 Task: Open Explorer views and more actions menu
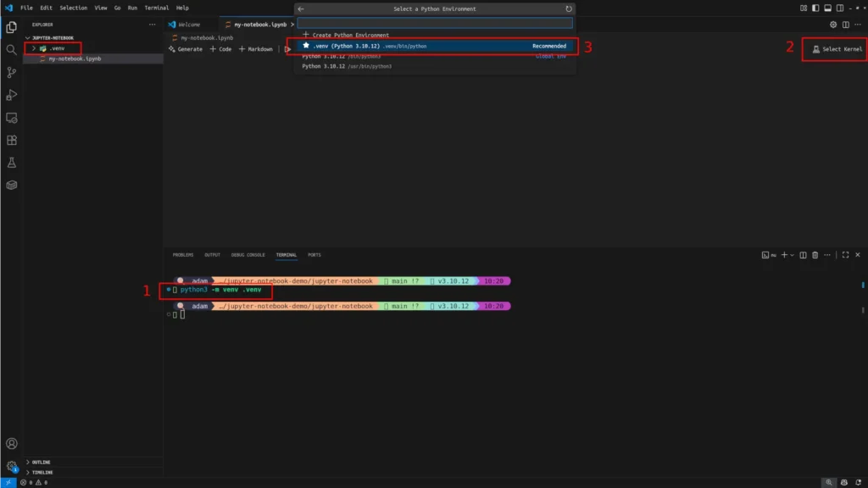point(153,25)
